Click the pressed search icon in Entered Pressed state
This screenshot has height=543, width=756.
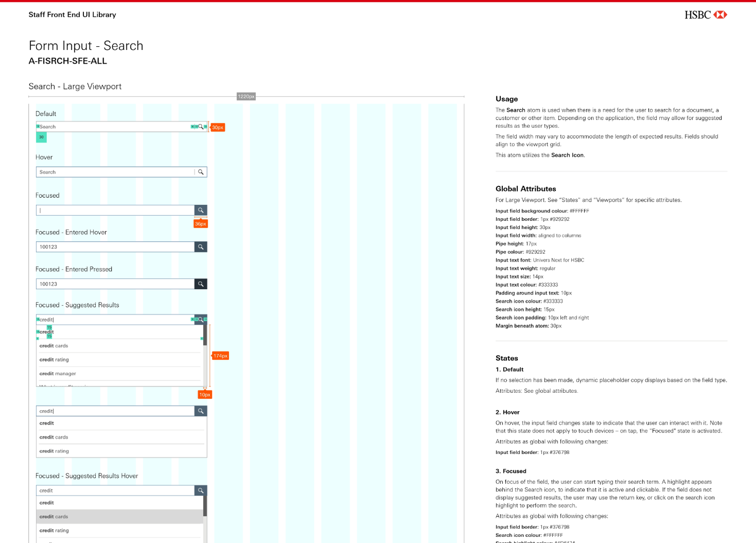(x=200, y=284)
